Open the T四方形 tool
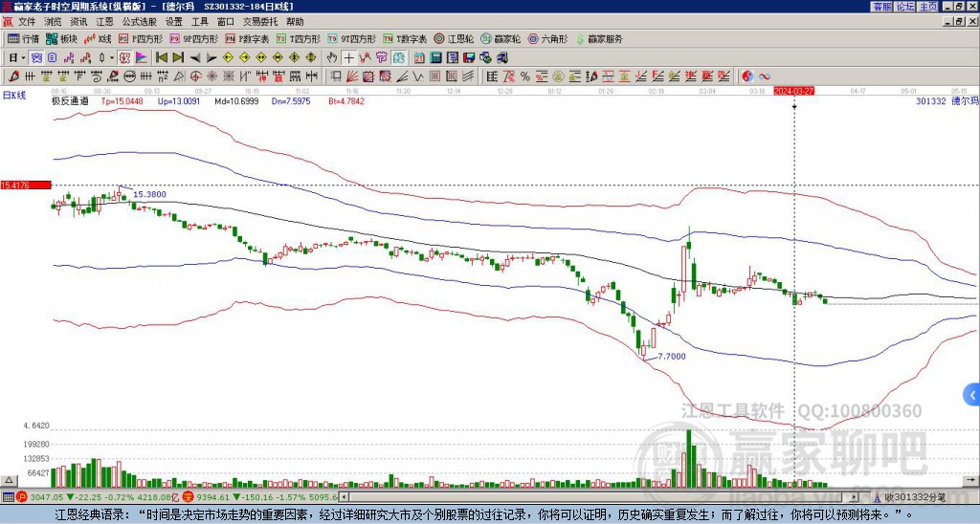The width and height of the screenshot is (980, 524). 299,38
